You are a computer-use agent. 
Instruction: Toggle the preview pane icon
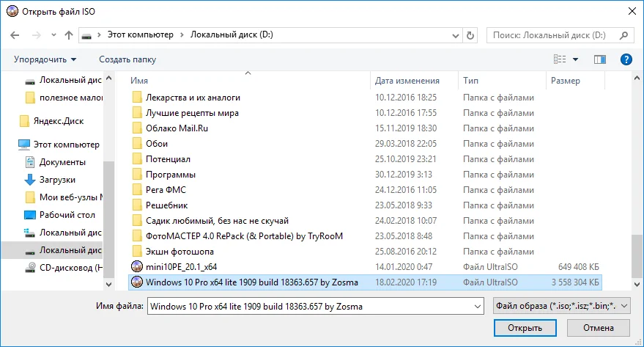[x=600, y=59]
